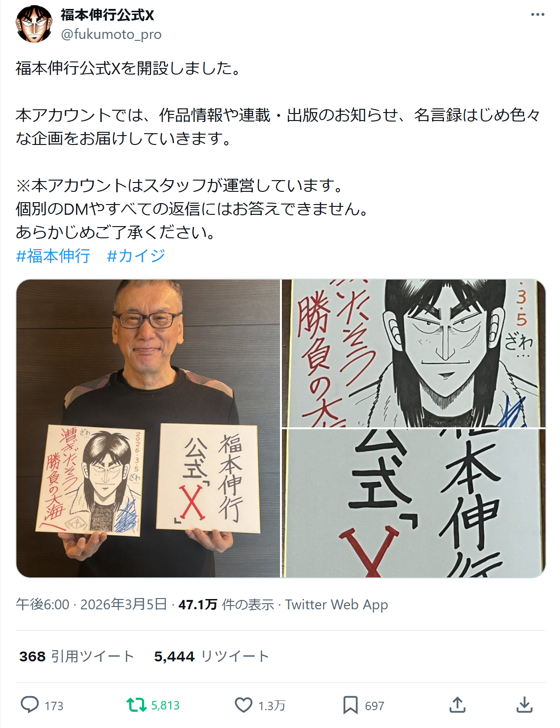
Task: Click the Twitter Web App source label
Action: coord(337,604)
